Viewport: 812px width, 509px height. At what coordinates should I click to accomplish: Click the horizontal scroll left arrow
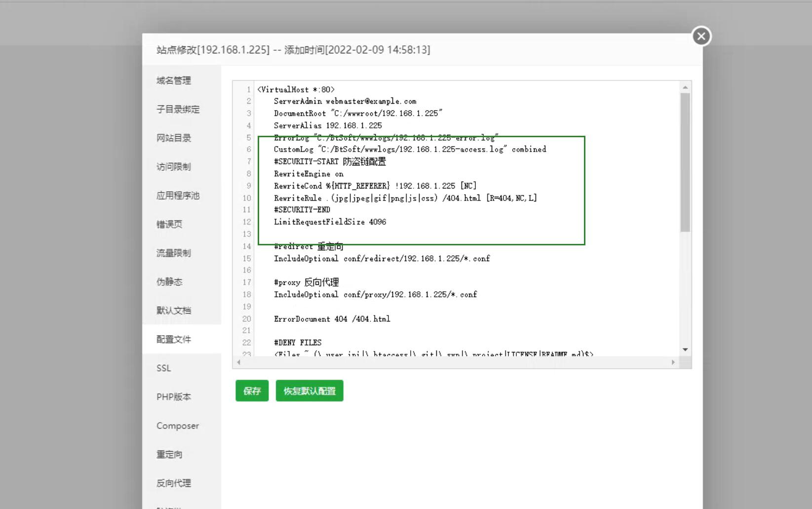point(239,362)
